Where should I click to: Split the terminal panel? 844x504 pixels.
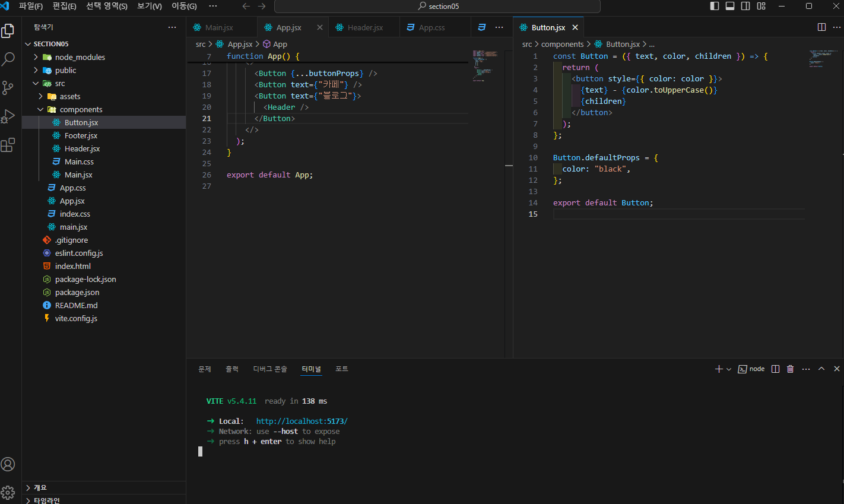[x=775, y=369]
